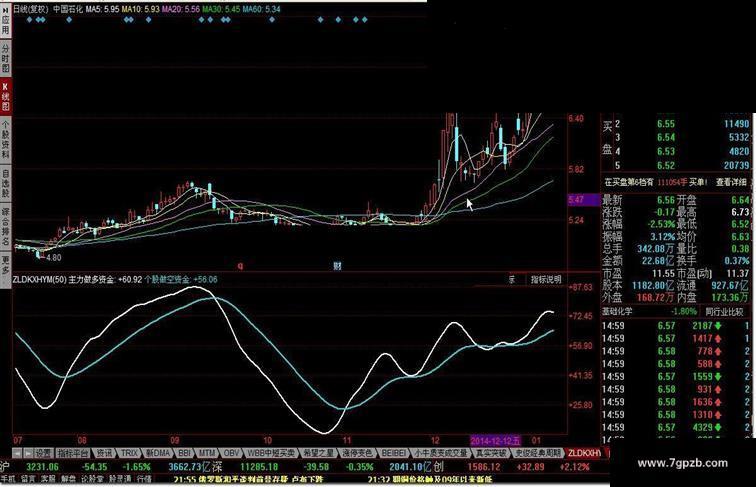Click the MA60: 5.34 indicator label
The image size is (756, 487).
pyautogui.click(x=261, y=9)
